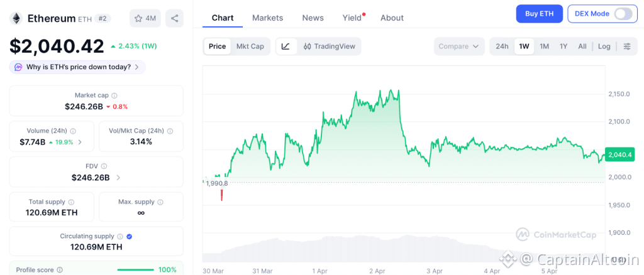The width and height of the screenshot is (644, 275).
Task: Toggle Log scale on the chart
Action: click(604, 46)
